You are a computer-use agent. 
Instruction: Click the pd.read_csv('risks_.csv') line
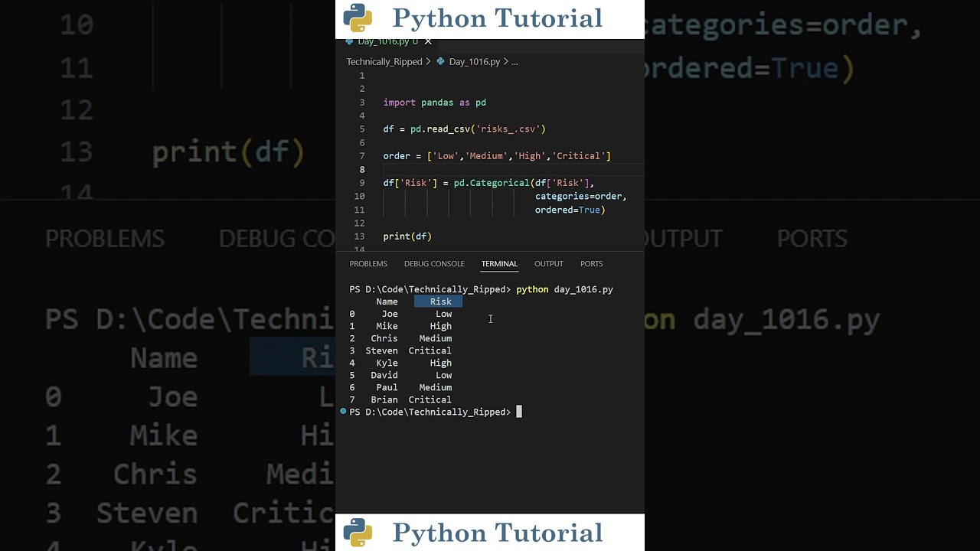465,129
